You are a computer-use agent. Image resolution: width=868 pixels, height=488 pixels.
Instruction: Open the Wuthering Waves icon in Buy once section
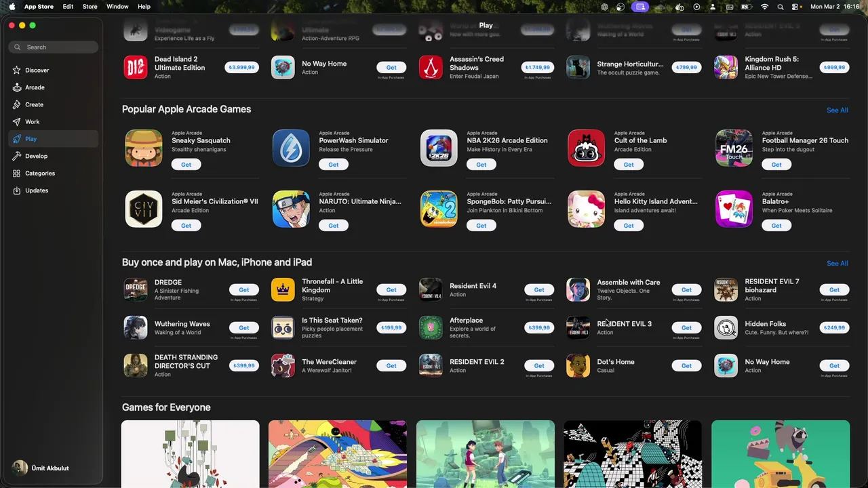(x=136, y=327)
